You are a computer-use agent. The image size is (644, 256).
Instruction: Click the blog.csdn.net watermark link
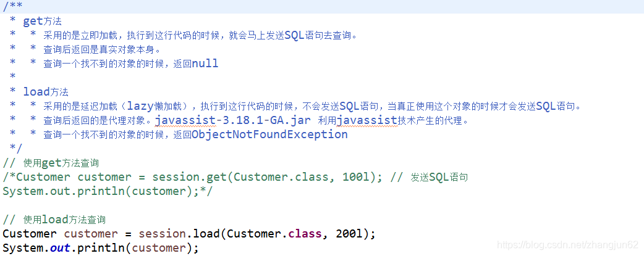tap(567, 244)
